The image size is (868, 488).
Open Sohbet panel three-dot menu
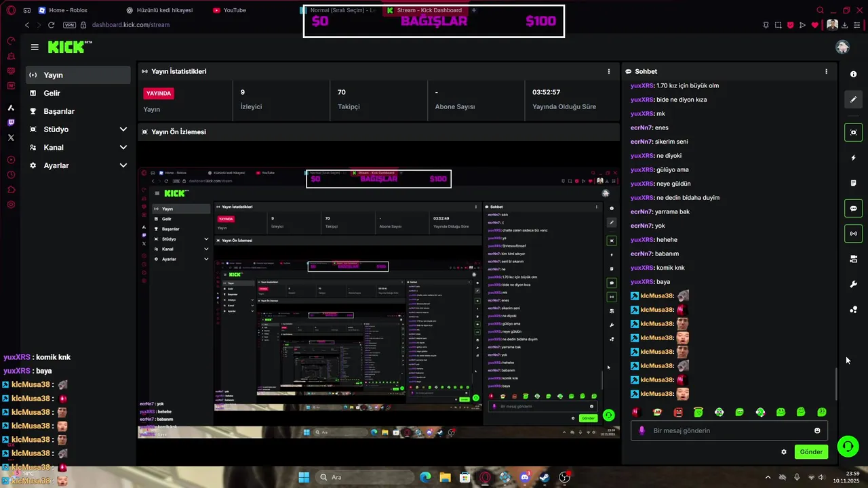coord(826,71)
